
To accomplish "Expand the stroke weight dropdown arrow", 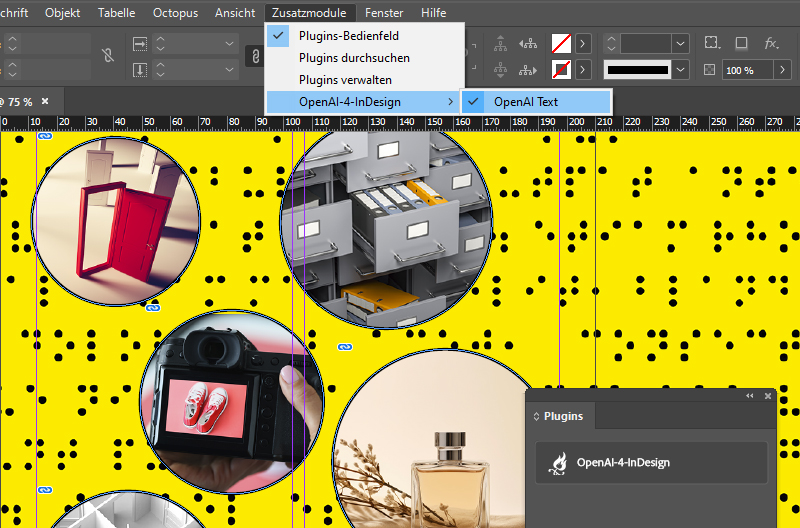I will coord(681,44).
